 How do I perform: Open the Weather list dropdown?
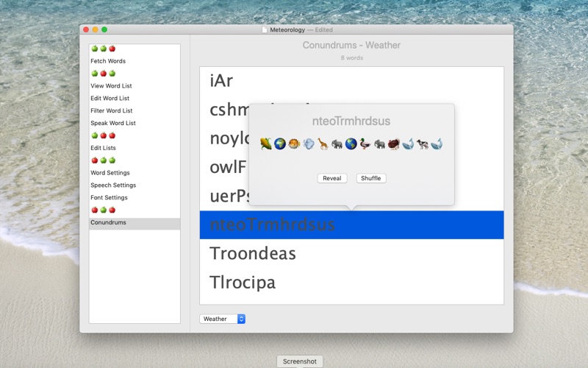tap(223, 319)
